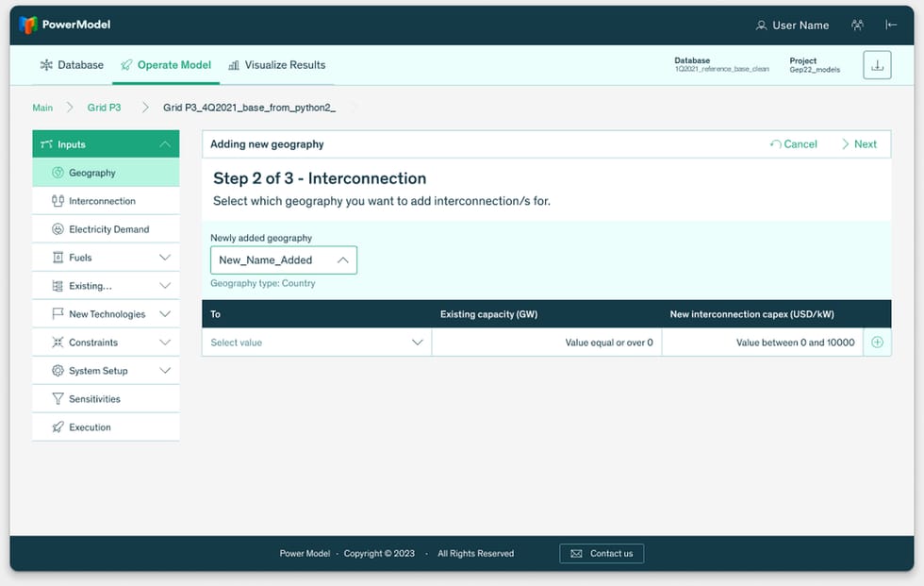Click the download icon button
The height and width of the screenshot is (586, 924).
(x=877, y=65)
